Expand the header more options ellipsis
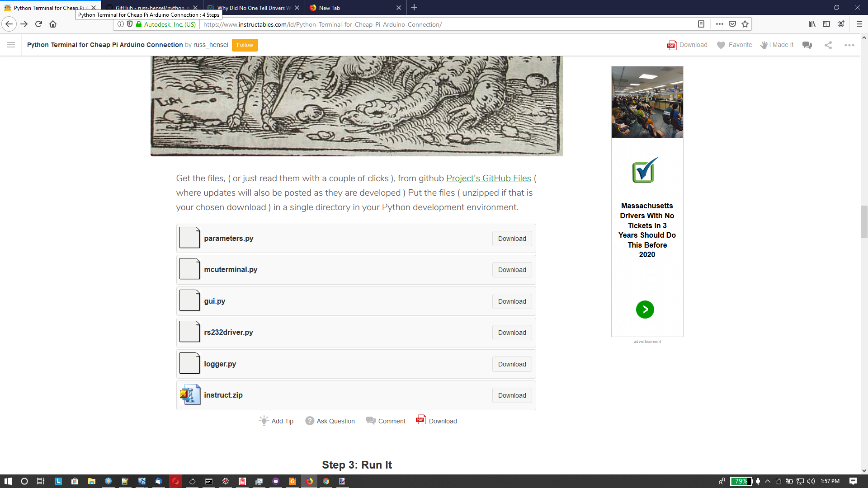Viewport: 868px width, 488px height. click(849, 45)
